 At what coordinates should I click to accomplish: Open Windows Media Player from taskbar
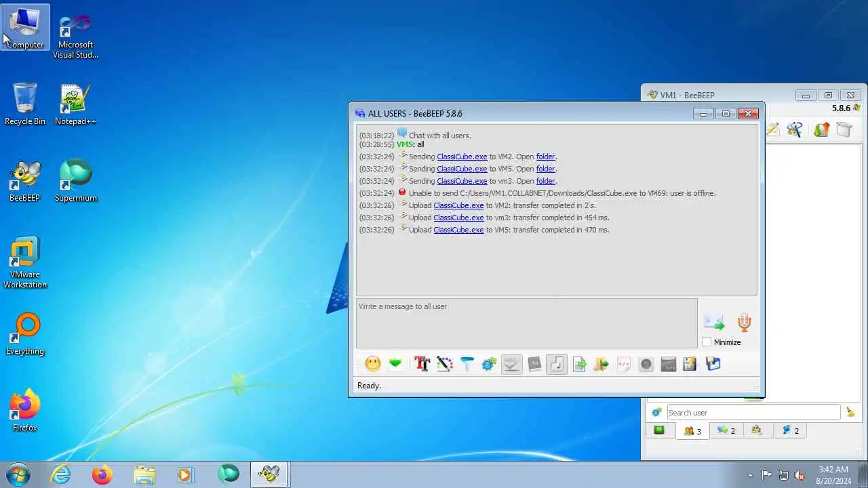[x=185, y=474]
